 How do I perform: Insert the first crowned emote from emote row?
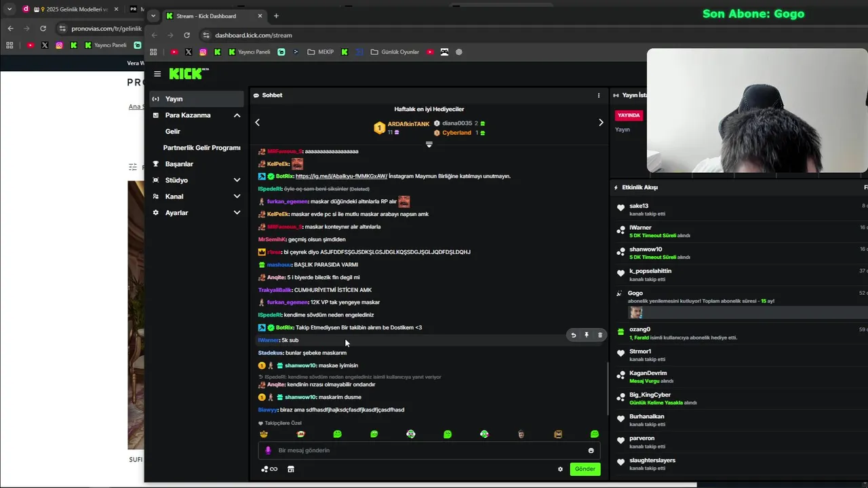(x=264, y=434)
